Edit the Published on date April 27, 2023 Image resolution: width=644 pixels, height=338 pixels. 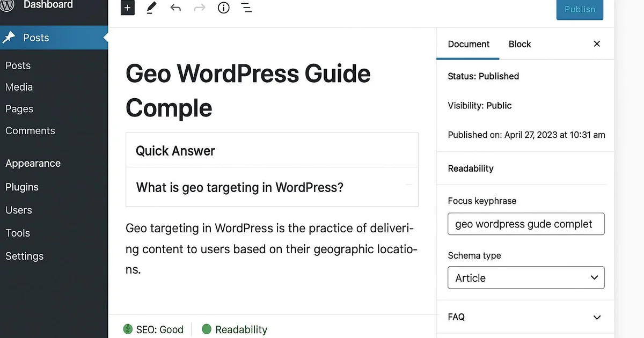(x=526, y=135)
